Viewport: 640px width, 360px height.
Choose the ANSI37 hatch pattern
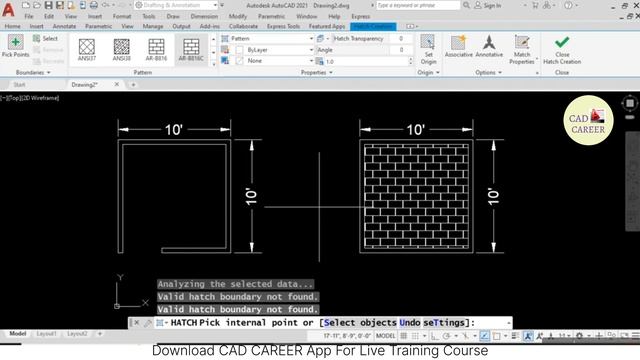point(87,49)
